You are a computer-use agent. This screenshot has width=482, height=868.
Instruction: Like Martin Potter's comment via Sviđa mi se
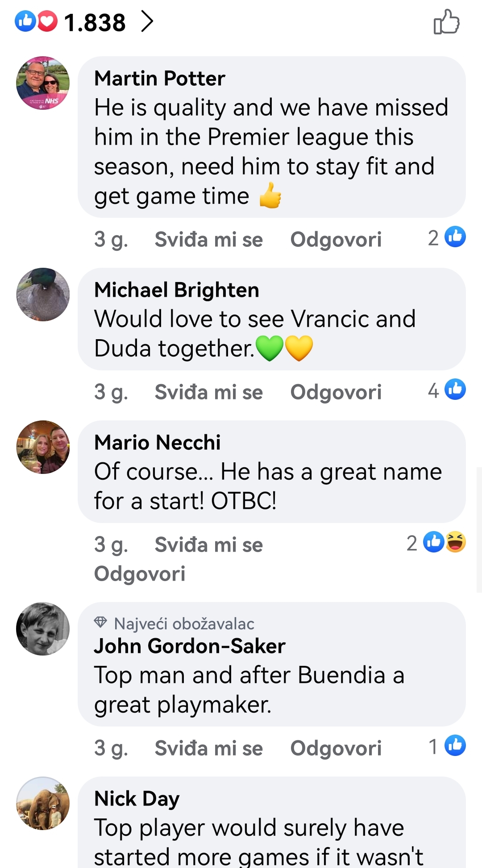click(208, 240)
